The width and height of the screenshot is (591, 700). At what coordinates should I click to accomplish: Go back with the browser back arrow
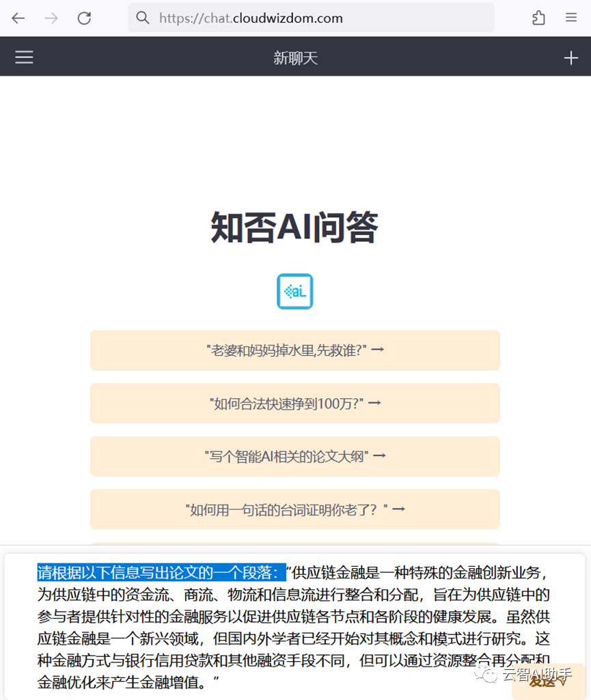click(18, 18)
